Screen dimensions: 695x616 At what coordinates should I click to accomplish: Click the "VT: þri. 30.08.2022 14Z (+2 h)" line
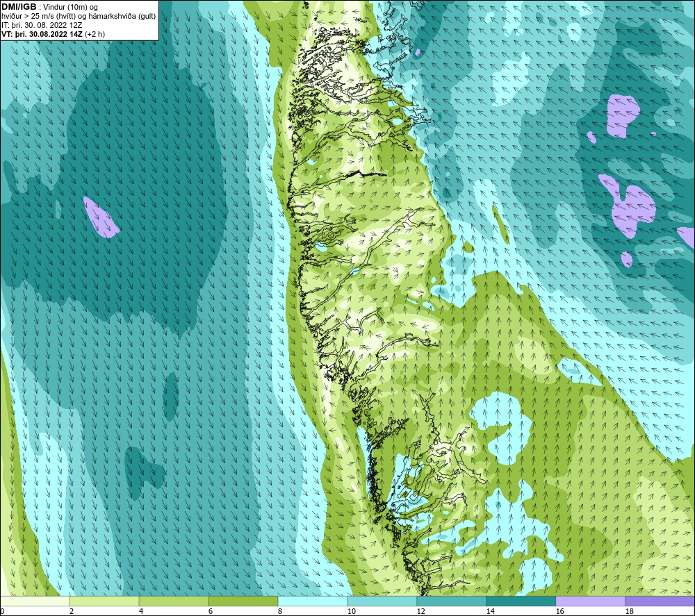click(54, 34)
